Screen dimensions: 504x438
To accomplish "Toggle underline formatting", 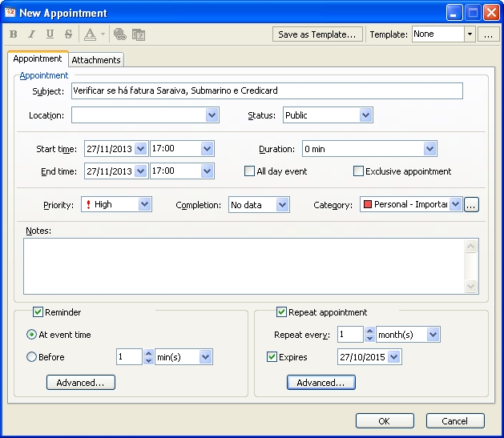I will click(x=50, y=34).
